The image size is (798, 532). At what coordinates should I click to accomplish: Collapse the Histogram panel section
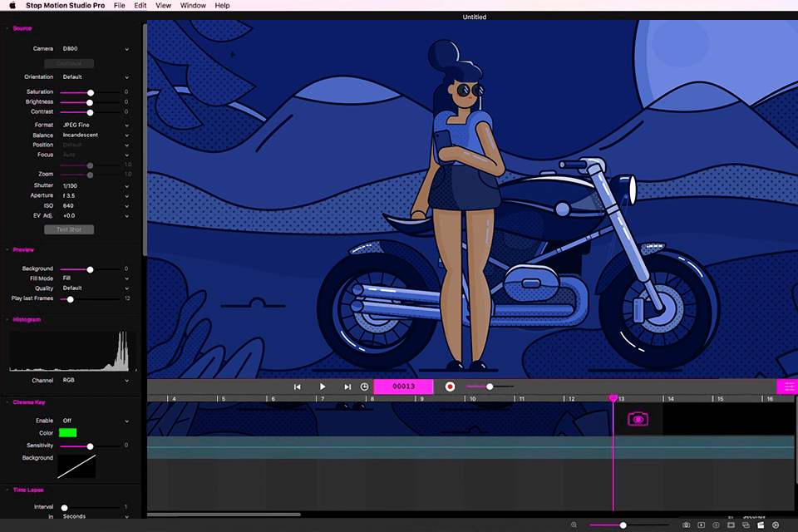(x=7, y=319)
